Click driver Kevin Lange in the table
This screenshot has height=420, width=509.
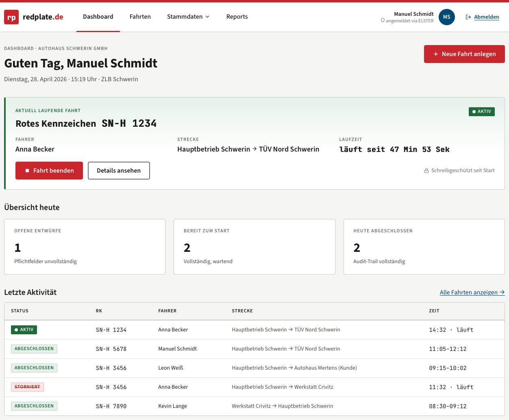[x=172, y=406]
